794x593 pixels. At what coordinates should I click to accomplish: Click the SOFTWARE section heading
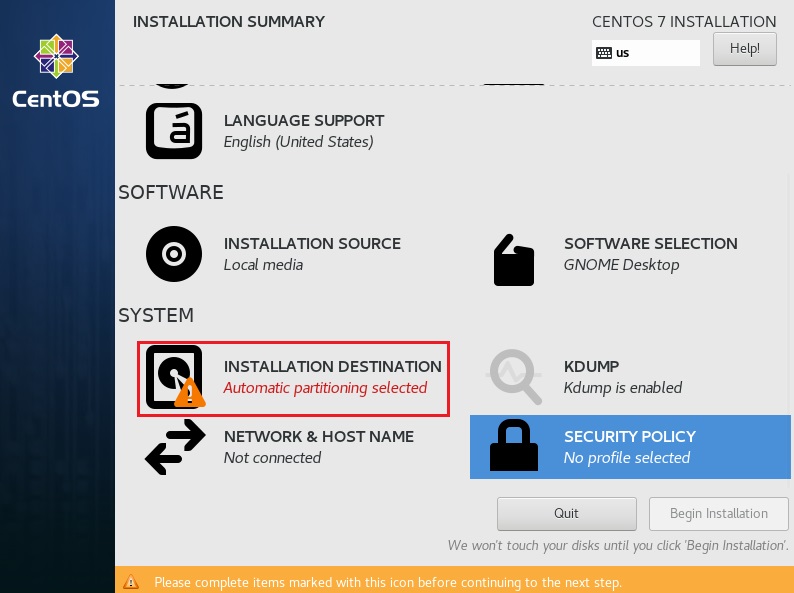coord(171,192)
